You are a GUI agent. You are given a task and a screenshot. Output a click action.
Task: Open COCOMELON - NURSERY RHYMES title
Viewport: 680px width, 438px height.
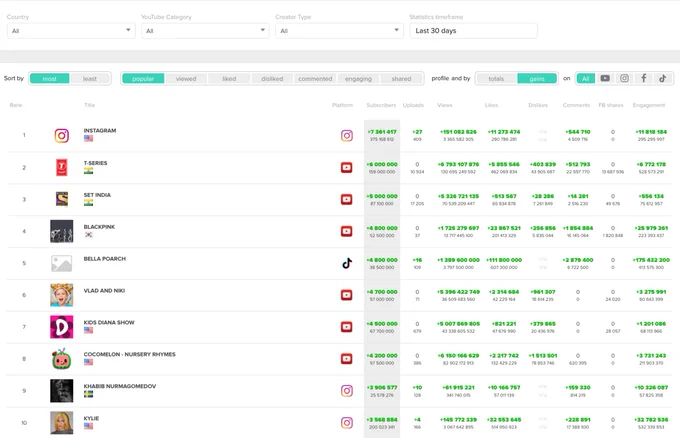(129, 354)
